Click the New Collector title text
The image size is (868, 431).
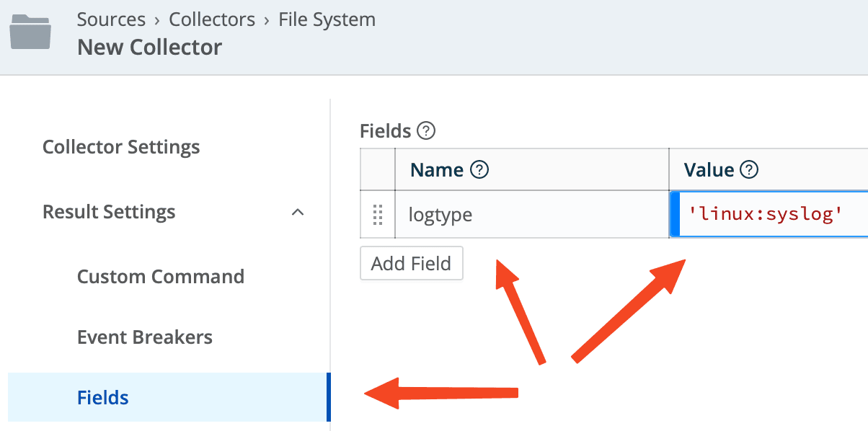pyautogui.click(x=149, y=48)
